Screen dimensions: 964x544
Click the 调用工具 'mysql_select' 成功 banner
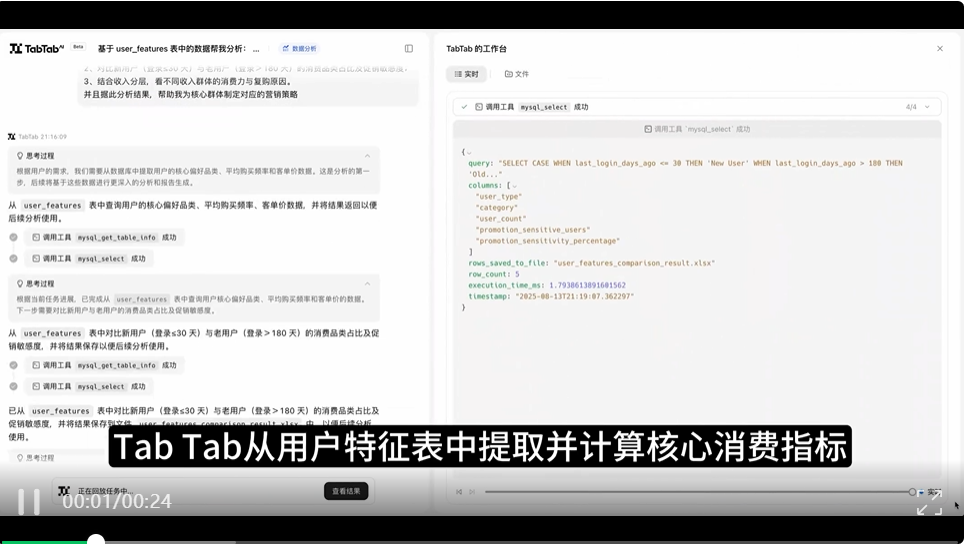(x=697, y=129)
